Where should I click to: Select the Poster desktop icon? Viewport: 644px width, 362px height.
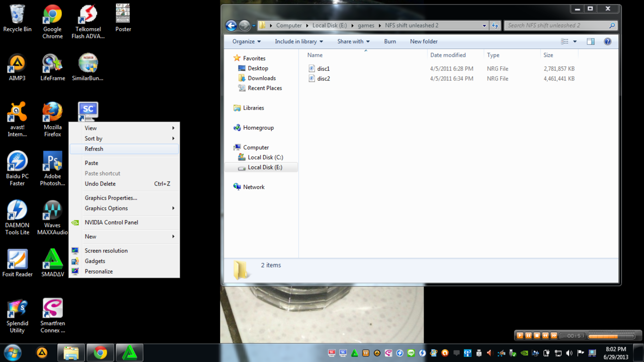[123, 18]
